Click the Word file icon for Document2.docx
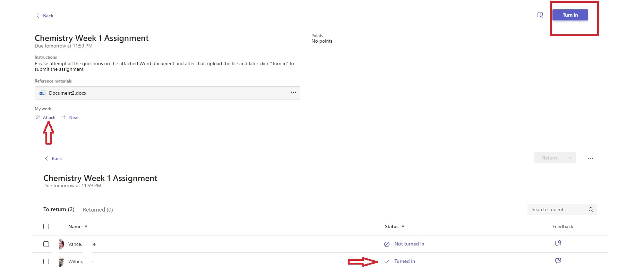The image size is (644, 267). [x=42, y=93]
